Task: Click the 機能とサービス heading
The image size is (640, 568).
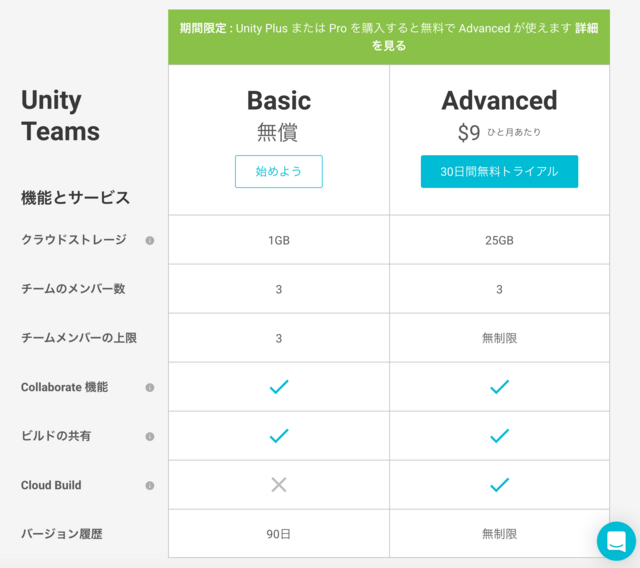Action: (x=76, y=198)
